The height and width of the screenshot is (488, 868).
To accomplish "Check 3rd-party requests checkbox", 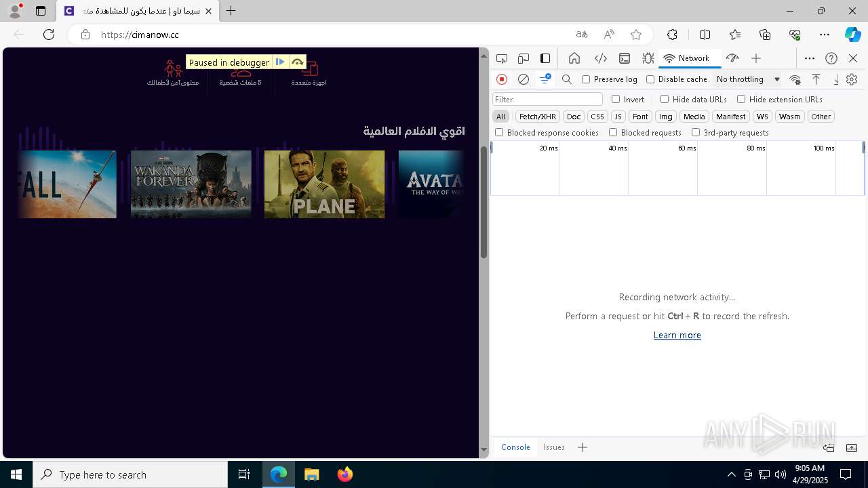I will coord(696,133).
